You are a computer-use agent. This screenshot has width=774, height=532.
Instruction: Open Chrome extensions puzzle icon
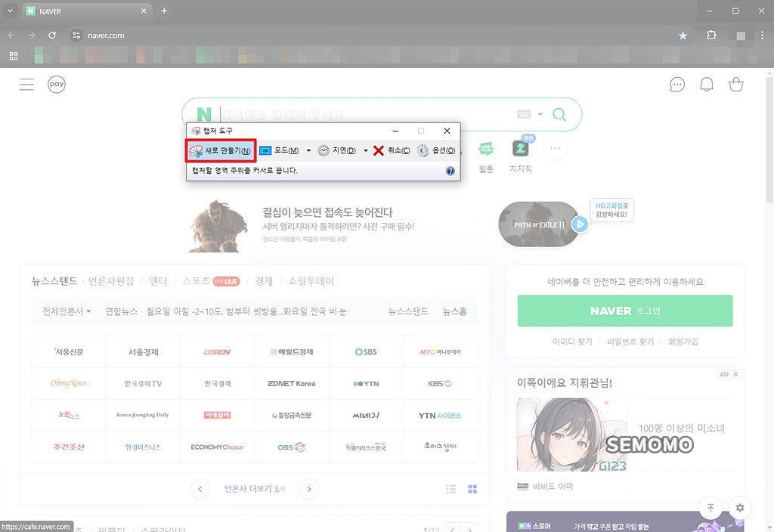pos(711,35)
